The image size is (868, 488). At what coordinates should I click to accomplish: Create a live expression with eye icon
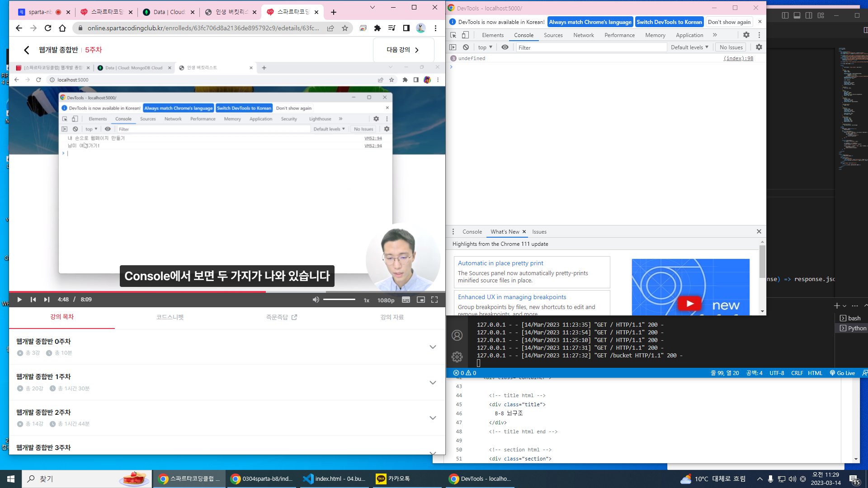(505, 47)
